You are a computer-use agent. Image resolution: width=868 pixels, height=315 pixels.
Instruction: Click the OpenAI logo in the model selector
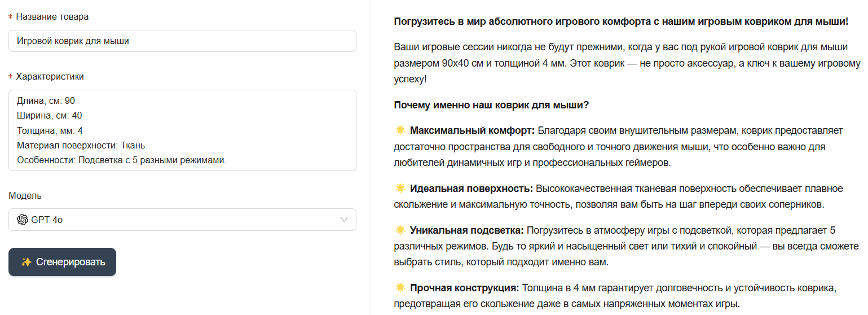point(23,220)
